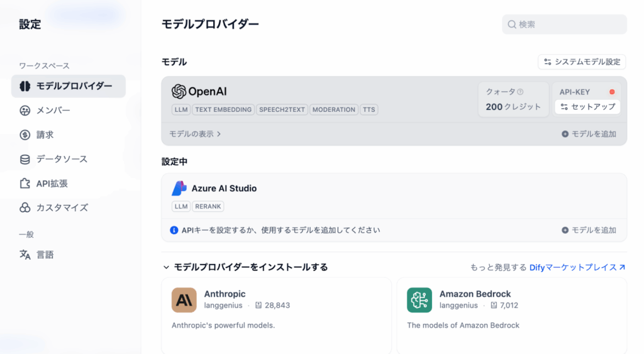This screenshot has height=354, width=644.
Task: Click セットアップ button for OpenAI API key
Action: click(587, 107)
